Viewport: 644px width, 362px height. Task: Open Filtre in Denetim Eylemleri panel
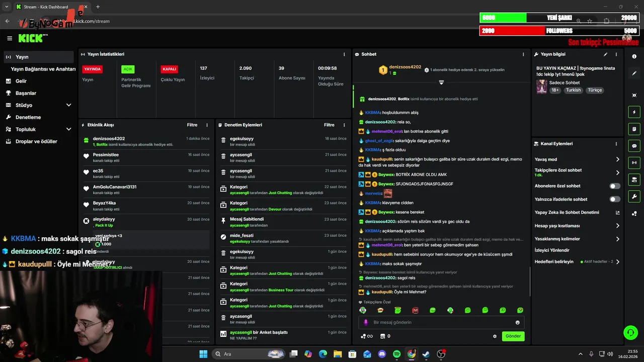coord(329,125)
